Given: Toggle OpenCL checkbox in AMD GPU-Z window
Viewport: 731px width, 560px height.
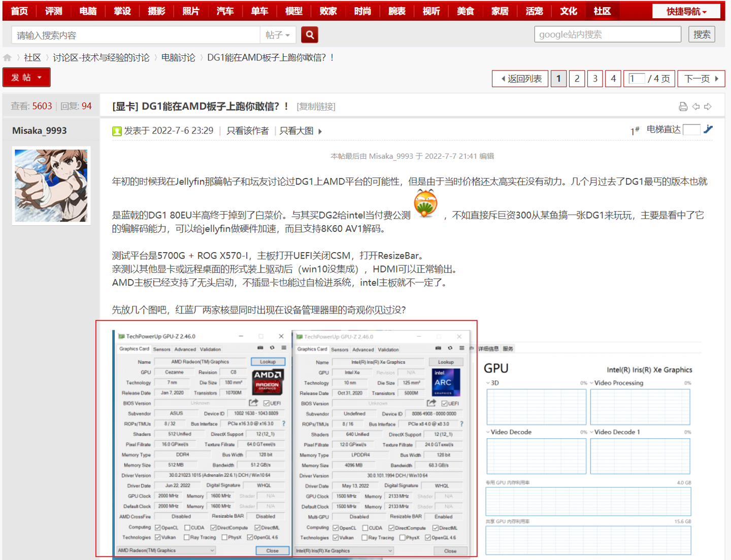Looking at the screenshot, I should pos(158,528).
